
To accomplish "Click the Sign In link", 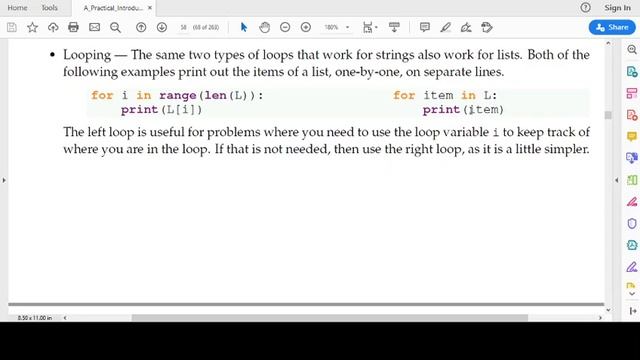I will click(x=617, y=8).
